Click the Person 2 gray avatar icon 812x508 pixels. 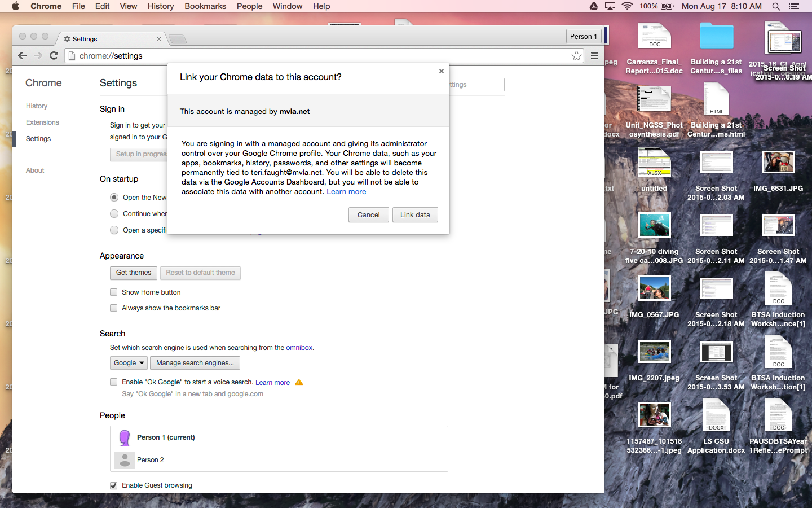tap(125, 460)
